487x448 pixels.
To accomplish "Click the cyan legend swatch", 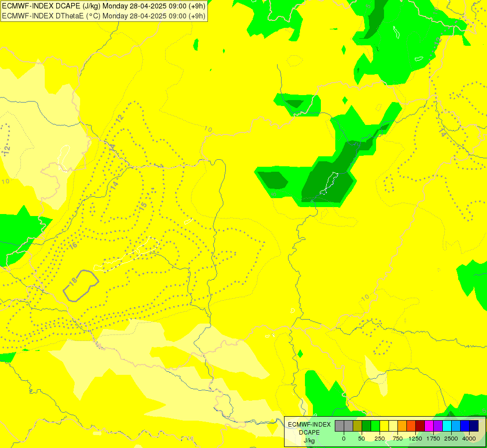I will pos(447,426).
